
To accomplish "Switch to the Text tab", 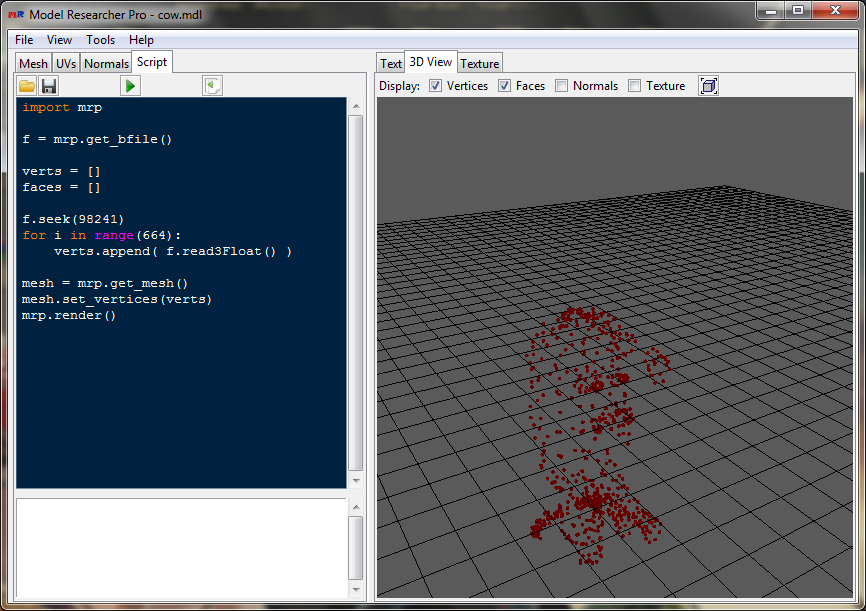I will (390, 64).
